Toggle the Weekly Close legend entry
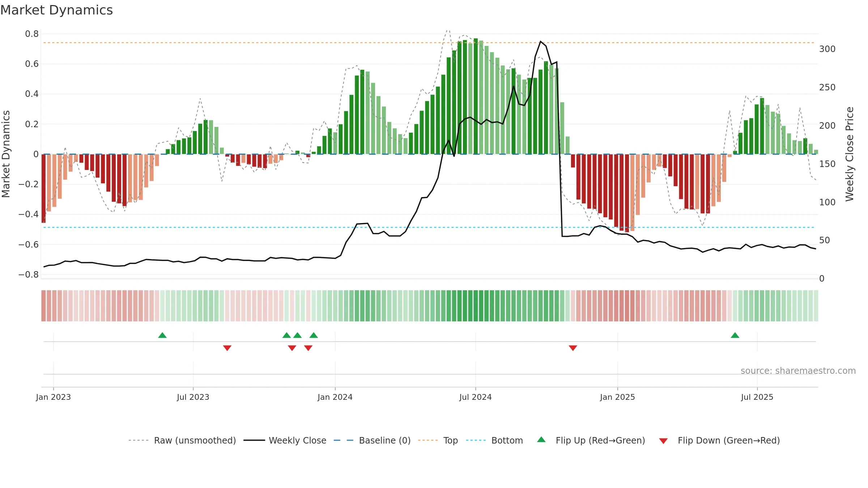Screen dimensions: 868x488 (x=285, y=440)
